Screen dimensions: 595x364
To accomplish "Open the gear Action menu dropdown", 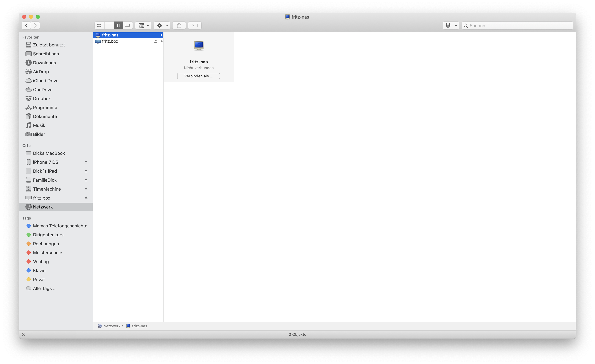I will (x=162, y=25).
